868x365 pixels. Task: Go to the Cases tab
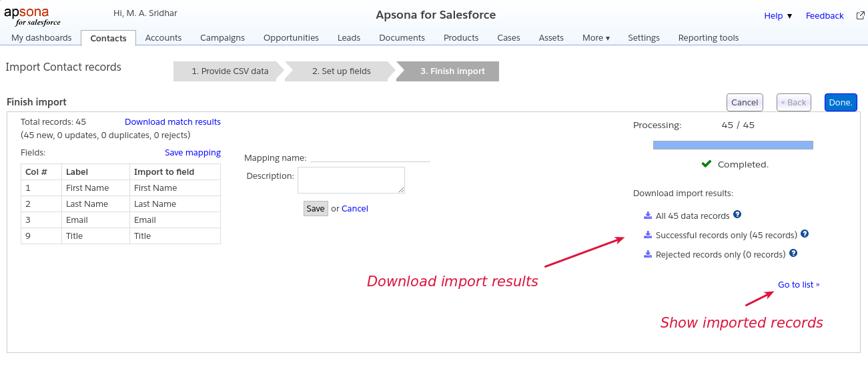(508, 38)
